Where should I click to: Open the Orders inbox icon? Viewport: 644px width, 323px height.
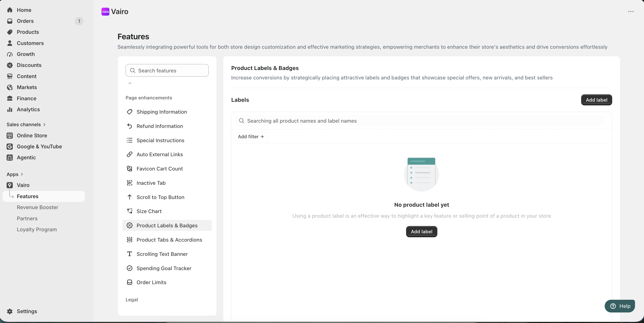click(10, 21)
